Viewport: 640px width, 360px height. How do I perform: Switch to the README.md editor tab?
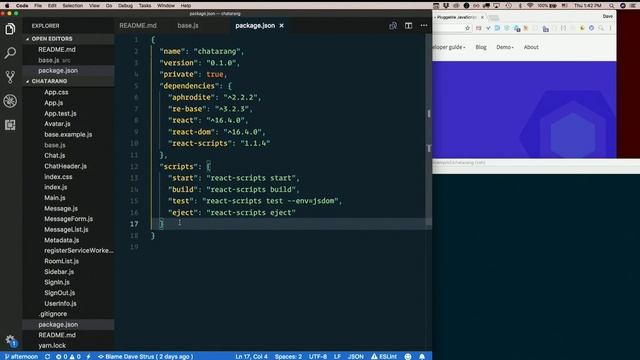pos(138,26)
